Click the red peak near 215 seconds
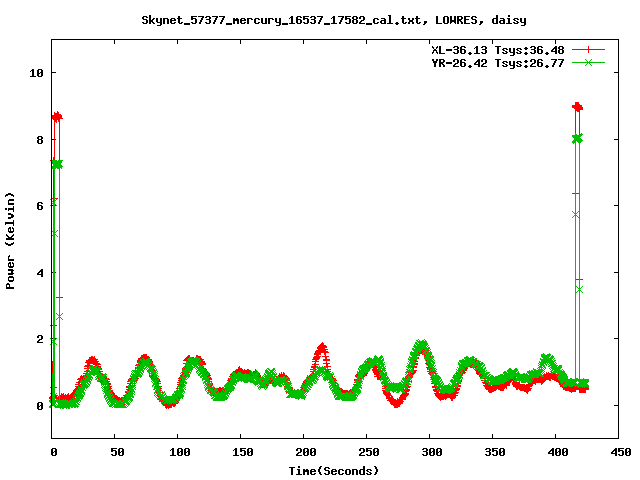Screen dimensions: 640x480 322,348
